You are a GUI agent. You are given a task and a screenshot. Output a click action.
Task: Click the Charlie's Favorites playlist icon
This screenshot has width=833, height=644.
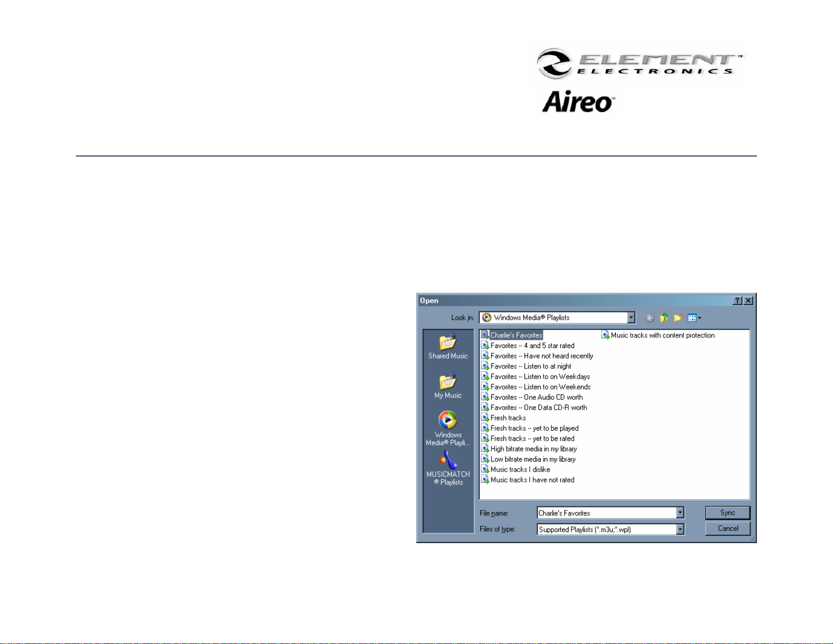485,335
